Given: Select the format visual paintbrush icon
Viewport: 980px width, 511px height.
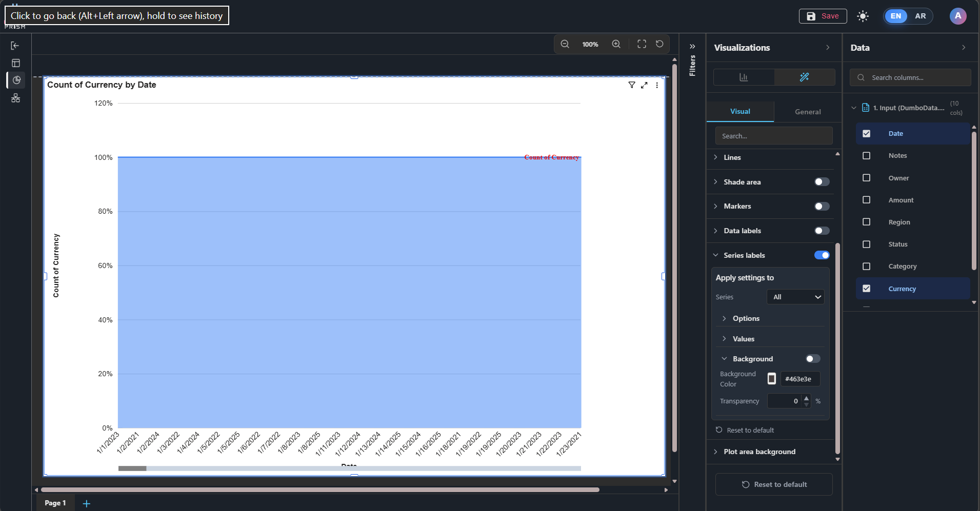Looking at the screenshot, I should (804, 77).
